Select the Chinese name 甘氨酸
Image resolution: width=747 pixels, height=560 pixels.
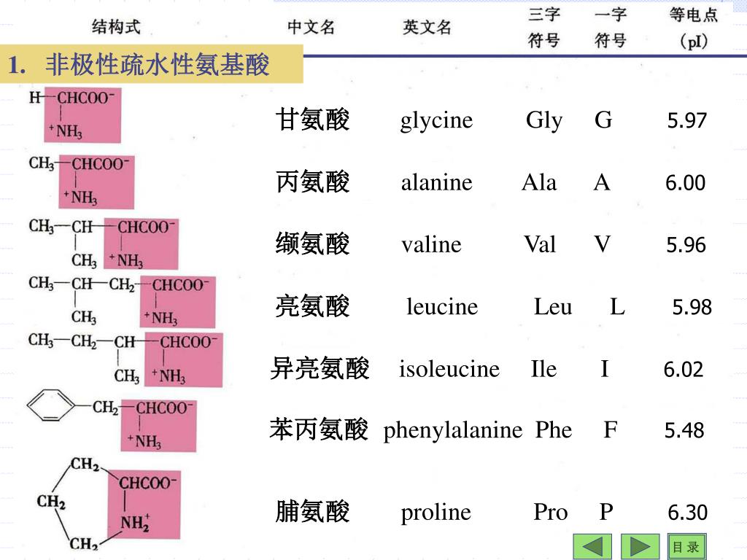coord(312,120)
